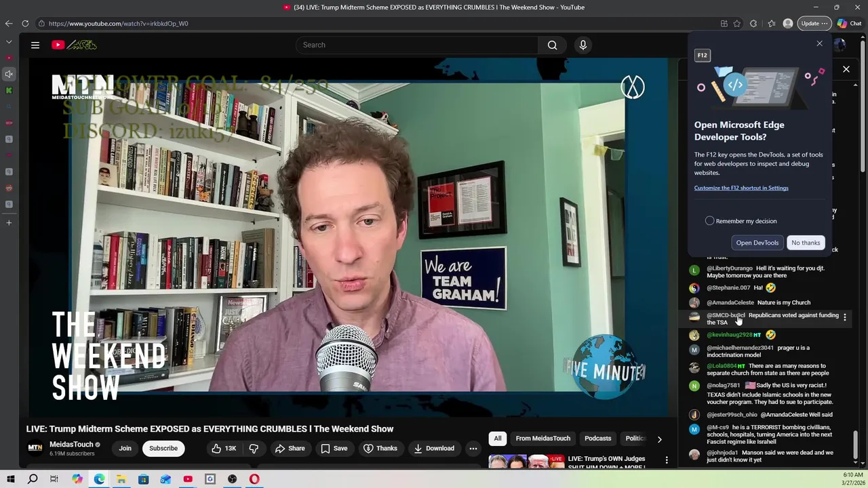The image size is (868, 488).
Task: Open Microsoft Store from the taskbar
Action: 143,479
